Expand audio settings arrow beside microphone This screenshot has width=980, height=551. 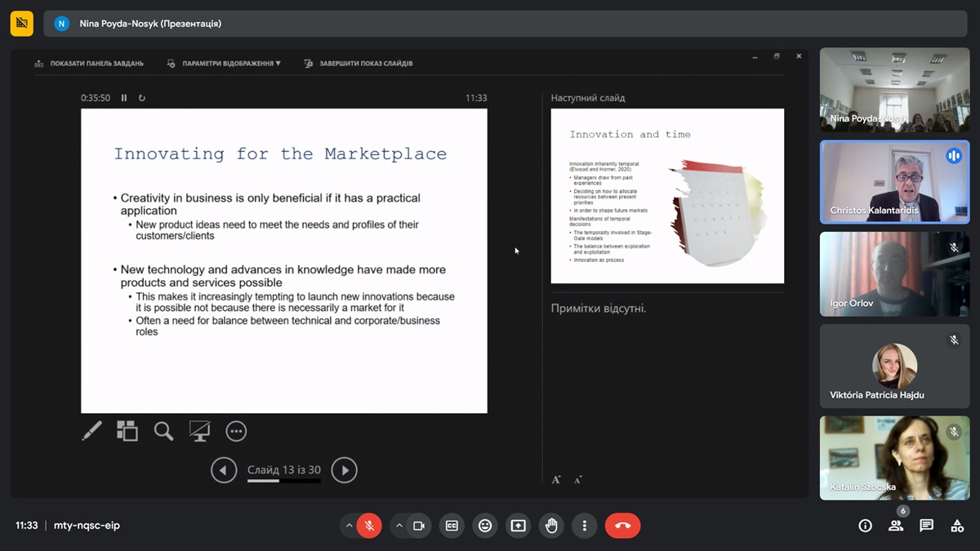(x=350, y=526)
